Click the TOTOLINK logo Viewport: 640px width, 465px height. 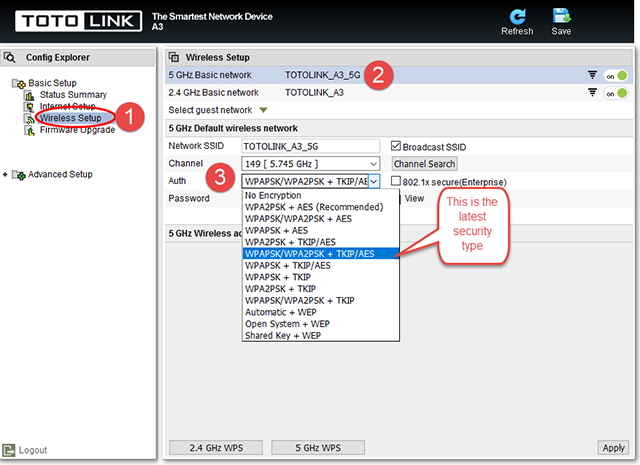tap(78, 21)
